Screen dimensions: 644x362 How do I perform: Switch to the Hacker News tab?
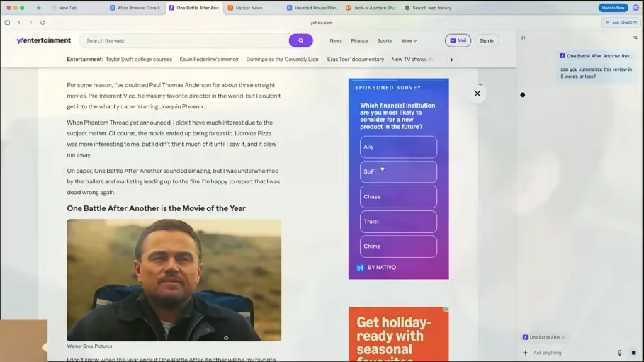tap(249, 8)
